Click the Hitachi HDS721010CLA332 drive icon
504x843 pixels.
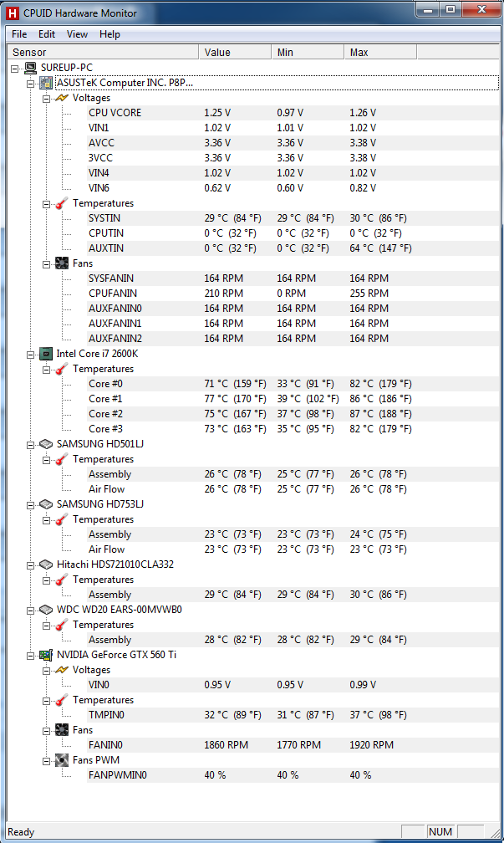tap(46, 565)
